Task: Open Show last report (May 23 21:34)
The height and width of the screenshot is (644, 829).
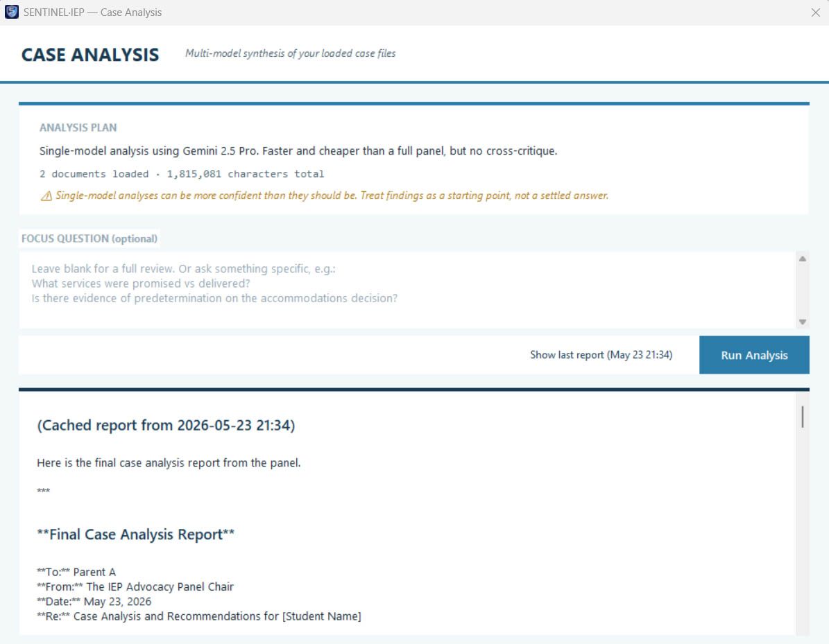Action: [601, 355]
